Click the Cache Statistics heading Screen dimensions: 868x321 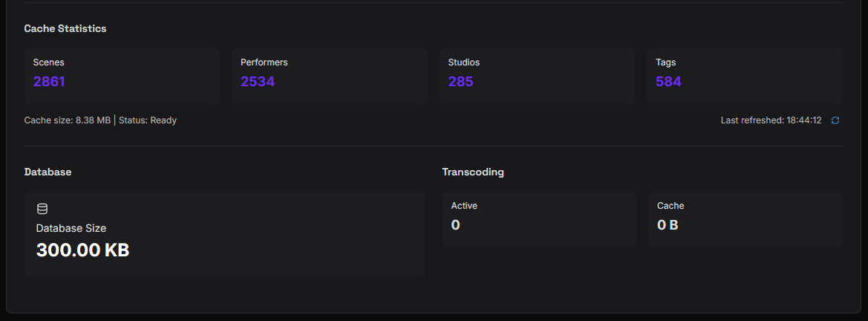[x=65, y=28]
